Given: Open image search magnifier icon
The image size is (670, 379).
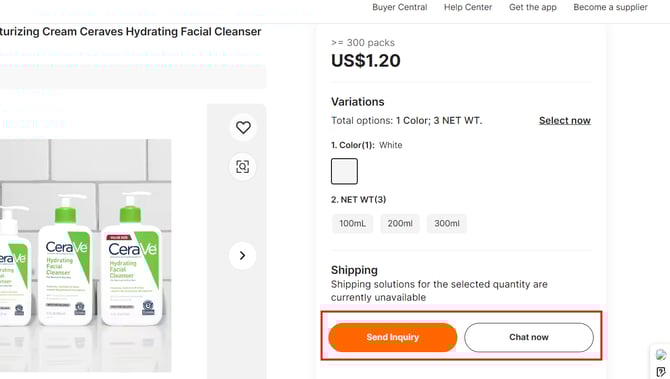Looking at the screenshot, I should [x=243, y=167].
